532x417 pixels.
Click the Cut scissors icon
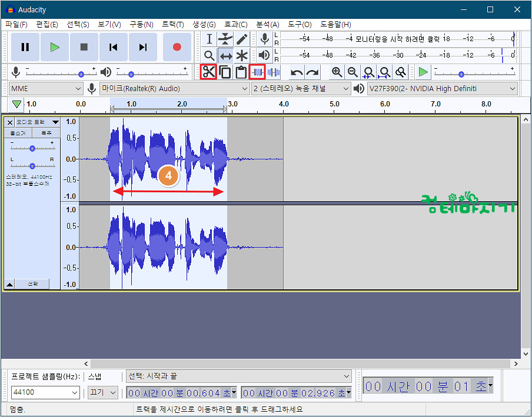tap(208, 72)
